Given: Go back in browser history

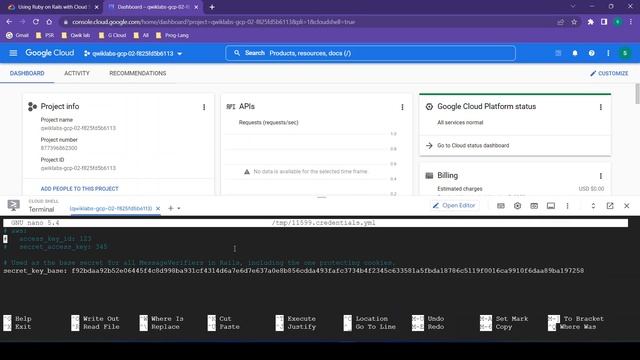Looking at the screenshot, I should pos(9,22).
